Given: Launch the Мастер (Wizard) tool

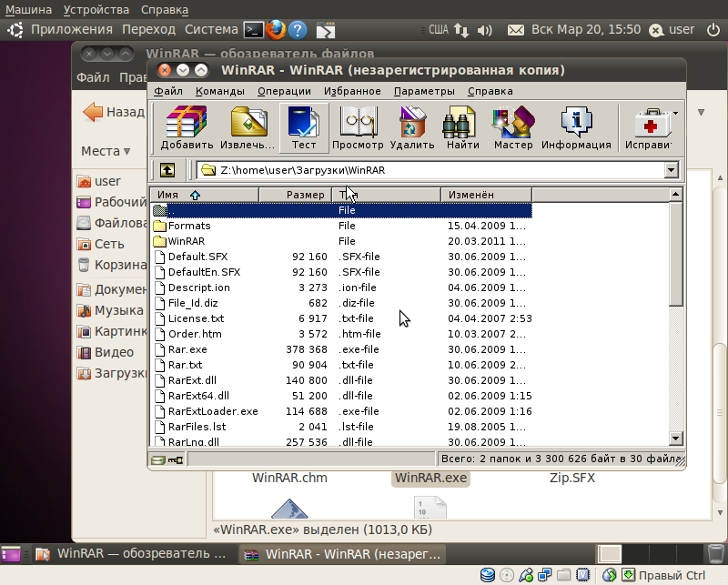Looking at the screenshot, I should 513,127.
